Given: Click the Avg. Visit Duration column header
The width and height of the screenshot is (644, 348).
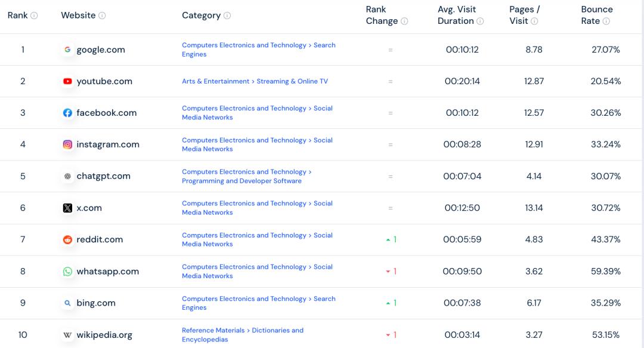Looking at the screenshot, I should tap(456, 15).
